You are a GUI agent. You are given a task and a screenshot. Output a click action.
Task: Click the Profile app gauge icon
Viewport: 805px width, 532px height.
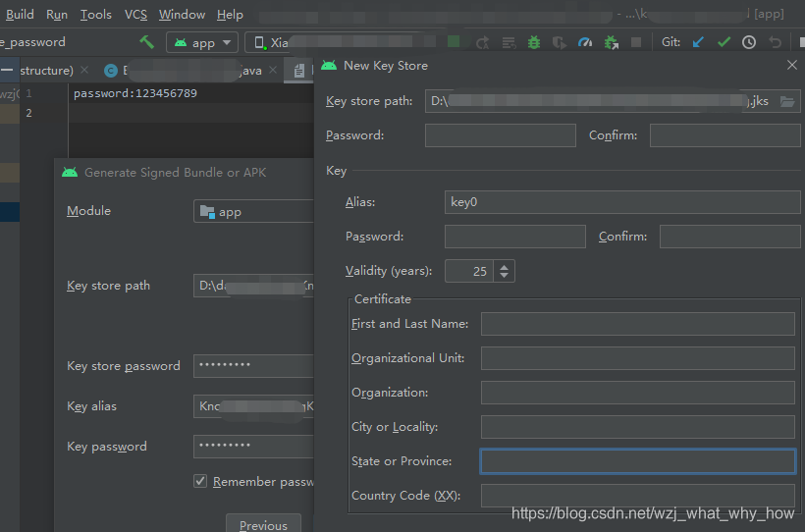(x=585, y=42)
